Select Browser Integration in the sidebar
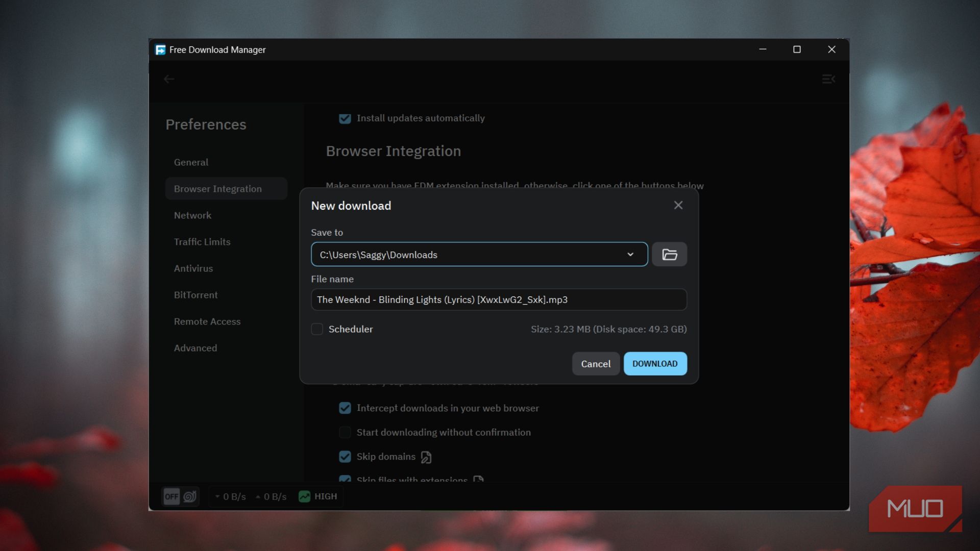Viewport: 980px width, 551px height. (226, 189)
